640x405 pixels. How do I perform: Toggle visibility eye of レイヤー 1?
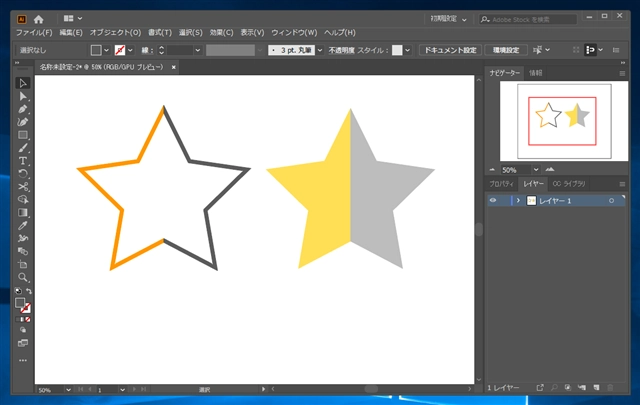point(493,200)
